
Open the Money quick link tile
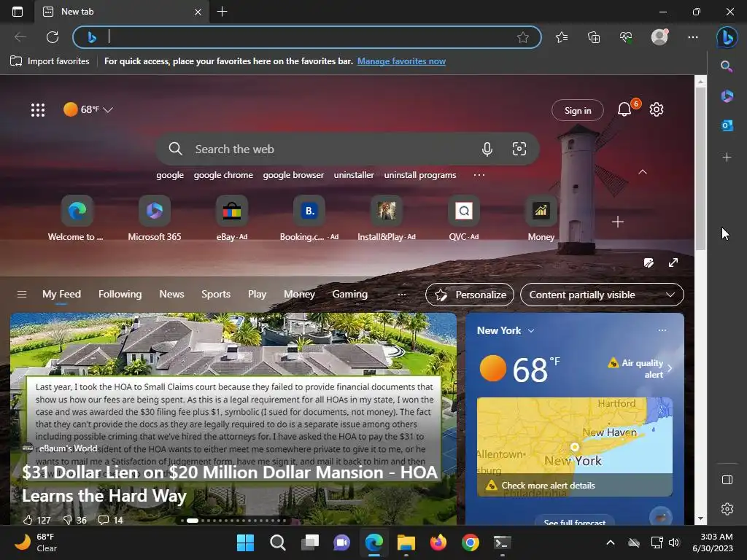pyautogui.click(x=541, y=218)
